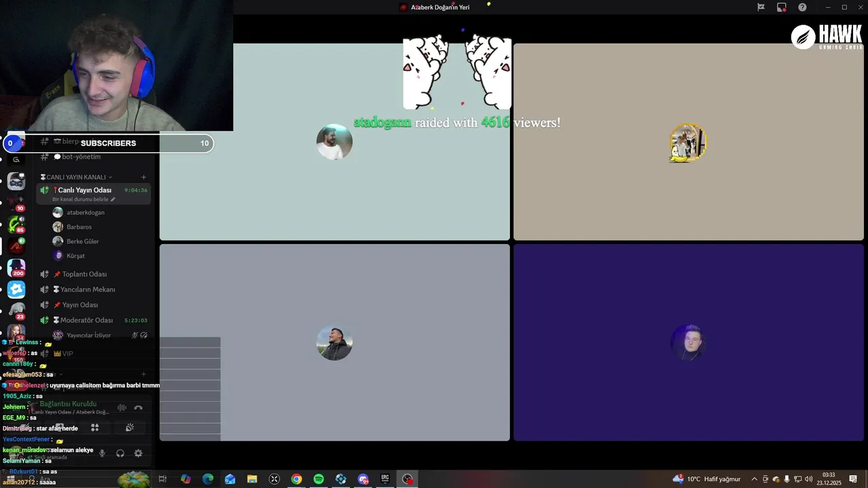The height and width of the screenshot is (488, 868).
Task: Select bottom-right purple participant tile avatar
Action: click(688, 342)
